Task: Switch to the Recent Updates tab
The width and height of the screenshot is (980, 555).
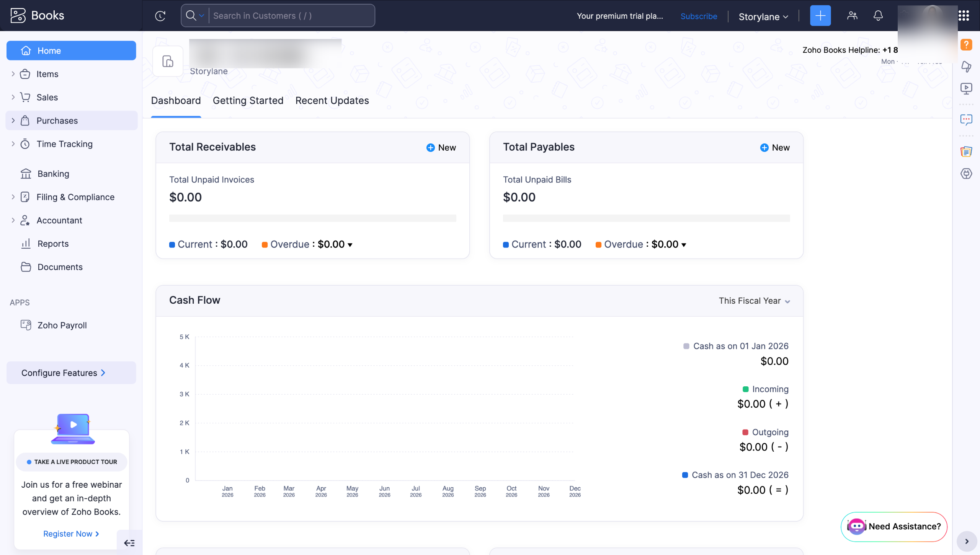Action: coord(332,101)
